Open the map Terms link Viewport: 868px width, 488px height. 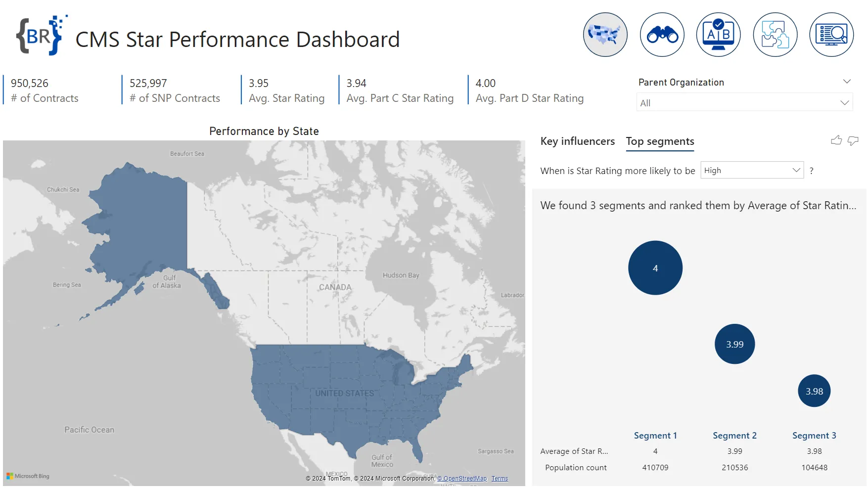point(500,479)
